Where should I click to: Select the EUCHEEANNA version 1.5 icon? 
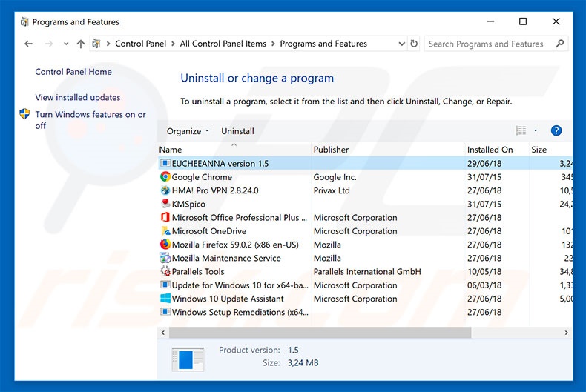coord(165,163)
